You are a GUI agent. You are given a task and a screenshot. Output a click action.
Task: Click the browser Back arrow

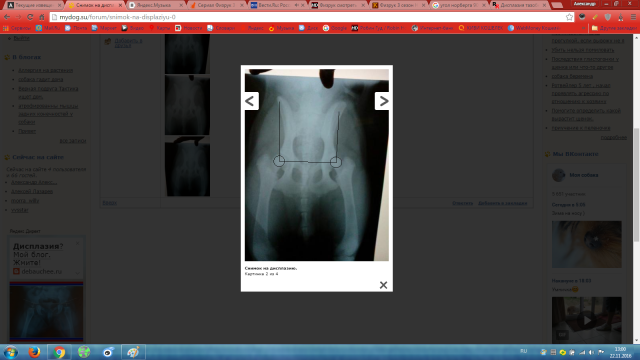coord(7,17)
